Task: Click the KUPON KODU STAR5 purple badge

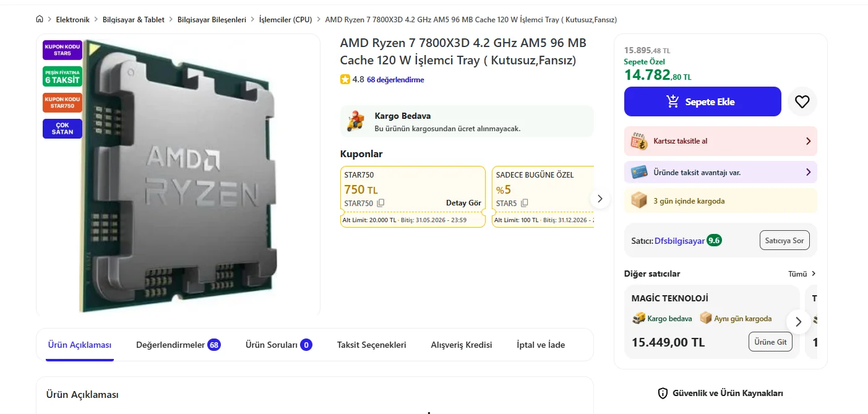Action: click(62, 50)
